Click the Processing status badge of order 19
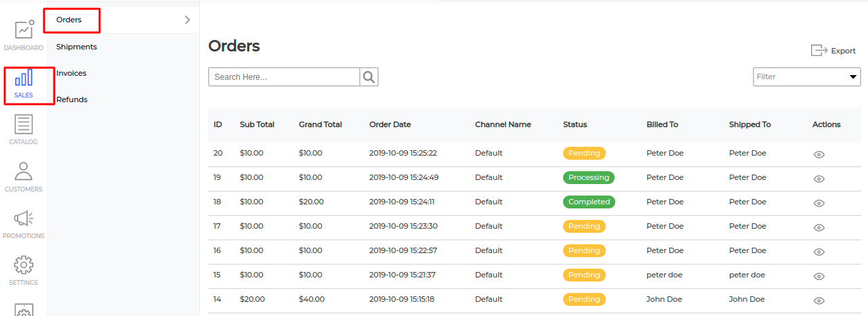The image size is (868, 316). coord(589,177)
